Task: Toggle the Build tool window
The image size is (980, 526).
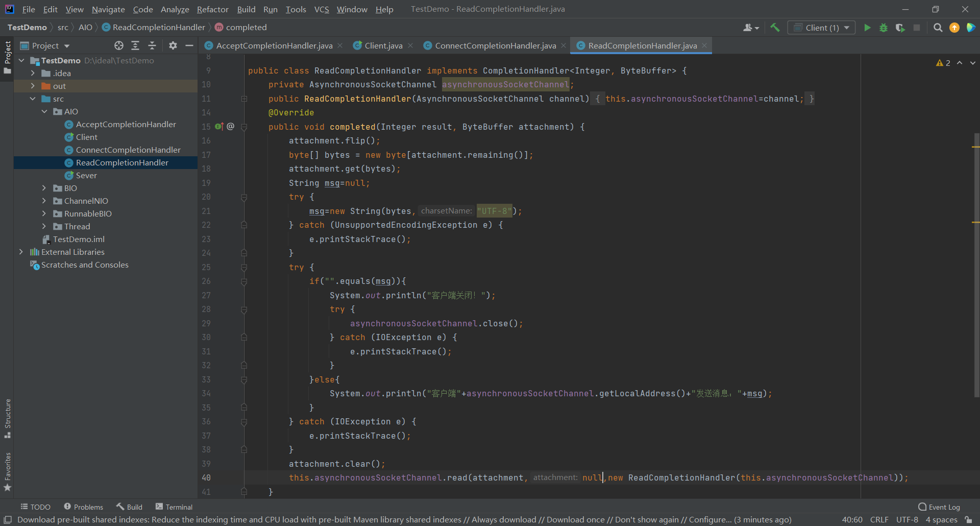Action: (129, 507)
